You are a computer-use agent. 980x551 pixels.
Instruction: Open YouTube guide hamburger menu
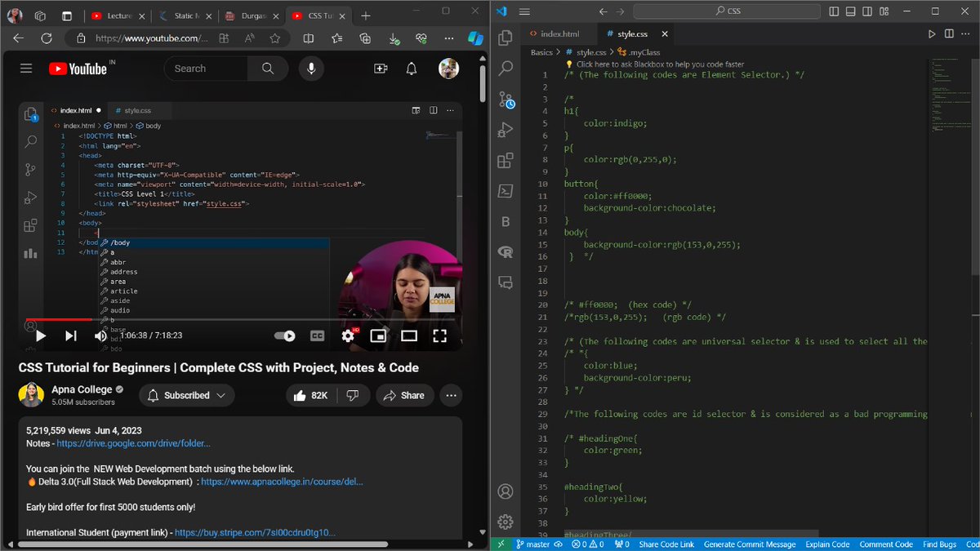pos(26,69)
